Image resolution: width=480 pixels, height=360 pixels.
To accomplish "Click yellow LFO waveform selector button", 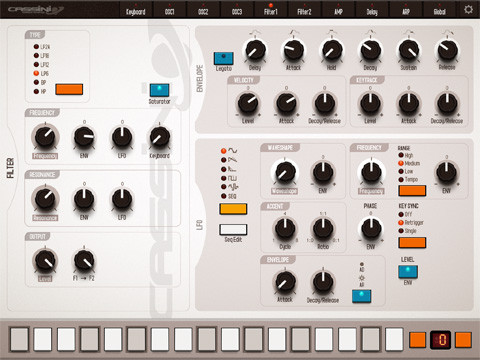I will click(x=233, y=209).
